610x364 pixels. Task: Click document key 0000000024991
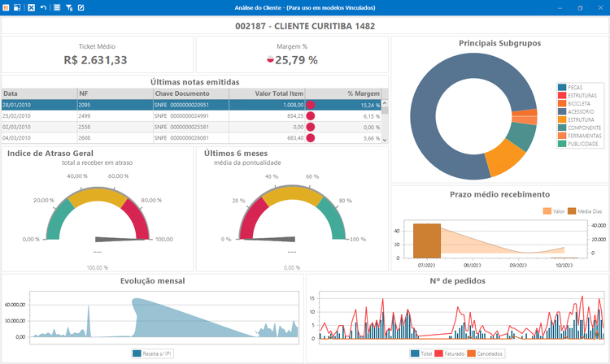click(x=190, y=115)
